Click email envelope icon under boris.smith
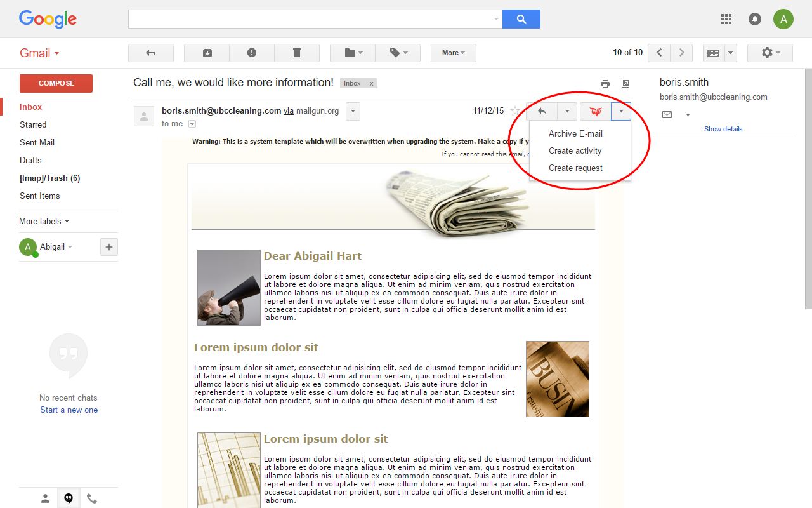812x508 pixels. [x=667, y=115]
